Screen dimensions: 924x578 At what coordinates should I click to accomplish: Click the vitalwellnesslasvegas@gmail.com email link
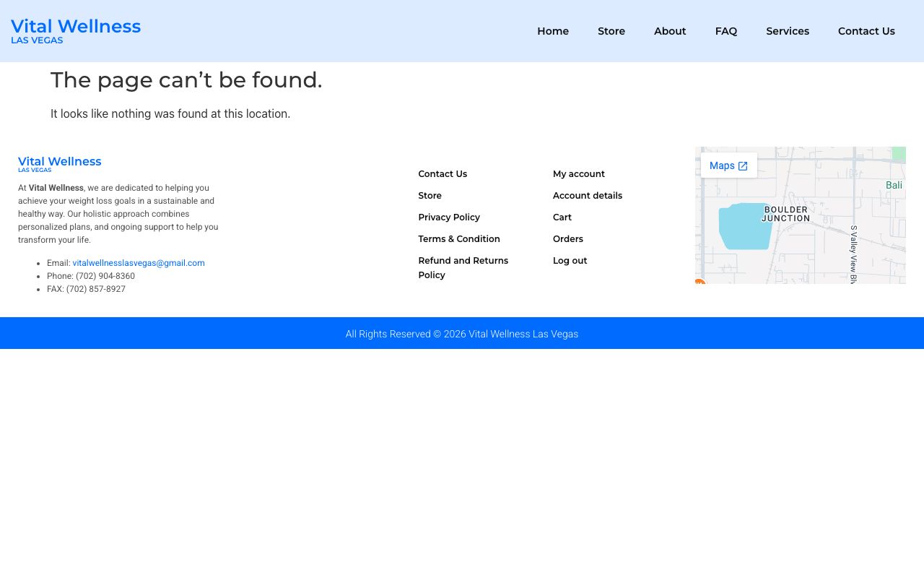pyautogui.click(x=139, y=263)
